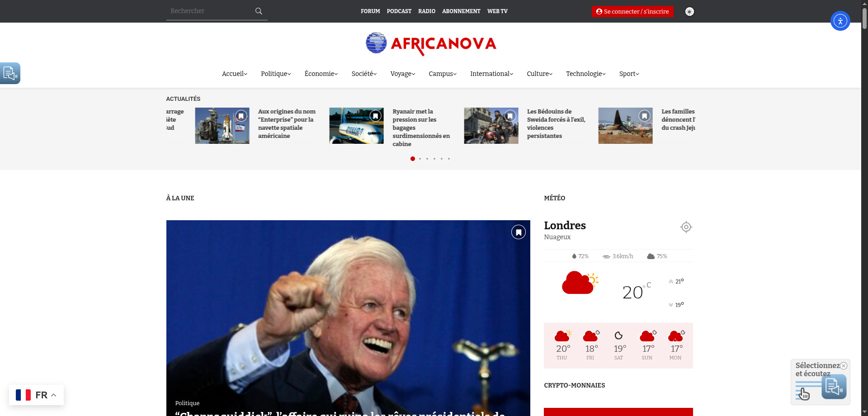Click the weather geolocation target icon

click(686, 227)
